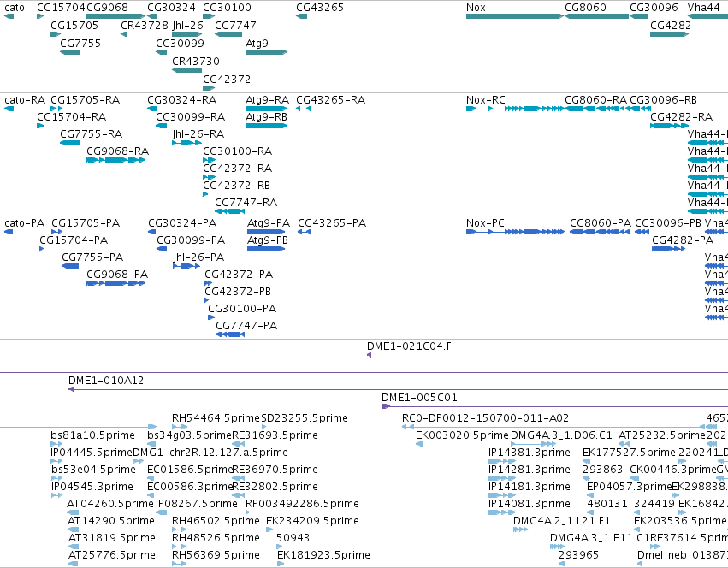The width and height of the screenshot is (728, 568).
Task: Open the Jhl-26 gene label
Action: [x=187, y=26]
